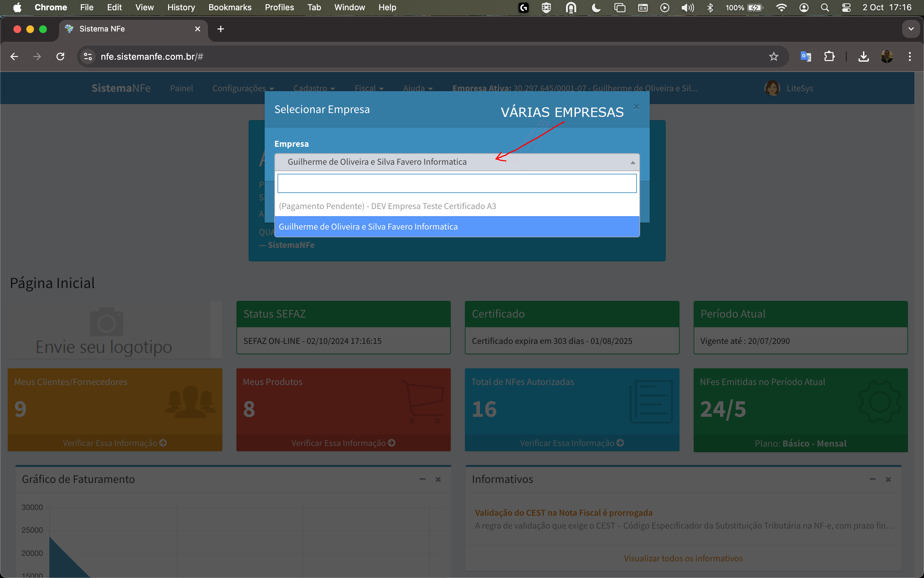Click Visualizar todos os informativos
Screen dimensions: 924x578
tap(683, 558)
